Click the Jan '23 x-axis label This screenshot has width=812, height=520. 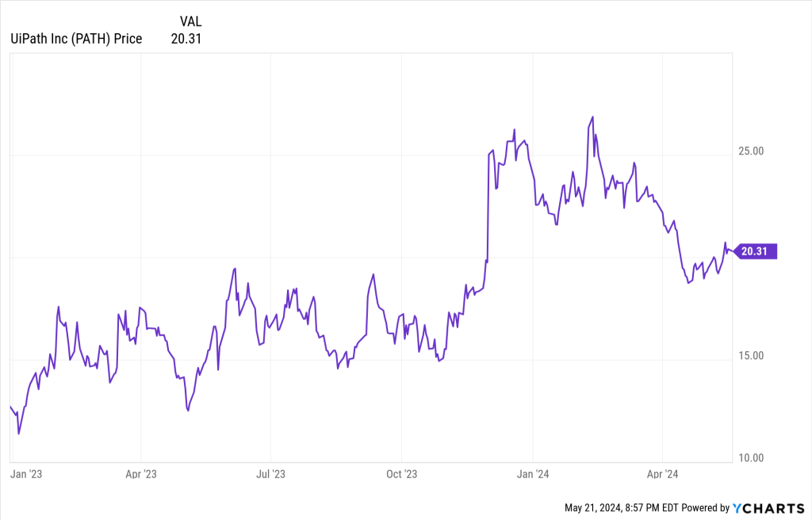pos(26,474)
